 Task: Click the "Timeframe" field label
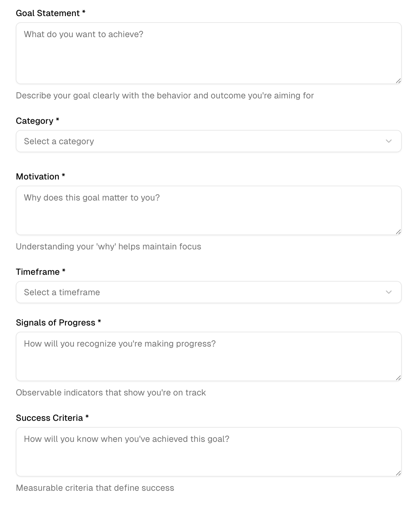point(38,272)
